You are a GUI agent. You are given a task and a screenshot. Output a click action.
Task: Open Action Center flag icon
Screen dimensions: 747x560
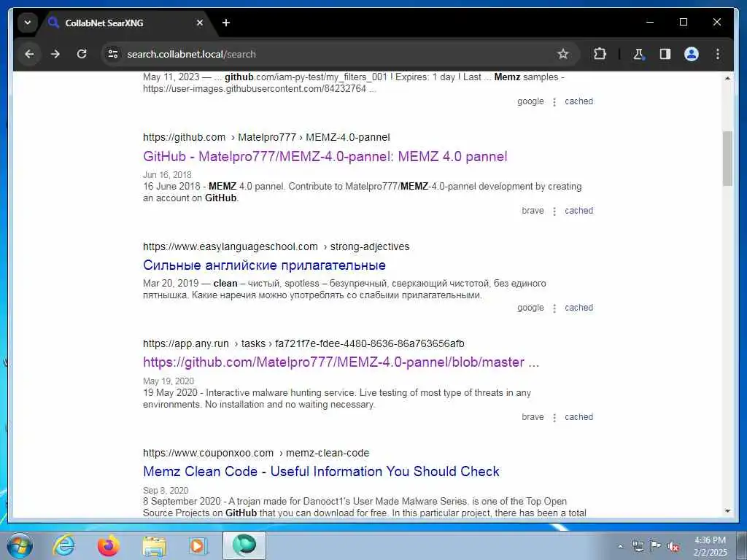tap(656, 546)
